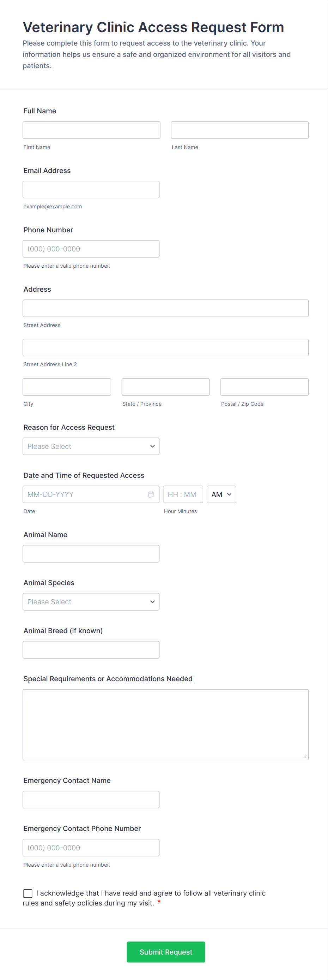Focus the Animal Name text field
This screenshot has height=980, width=328.
(x=91, y=553)
